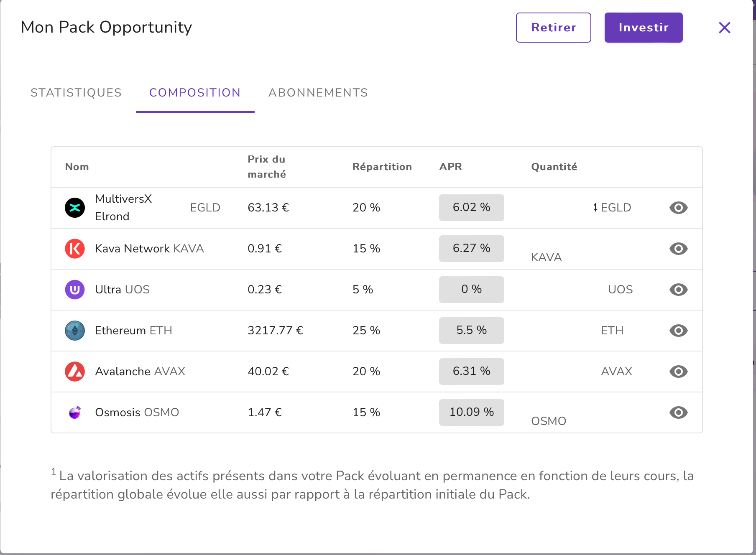The width and height of the screenshot is (756, 555).
Task: Click the Ultra UOS purple logo
Action: (75, 290)
